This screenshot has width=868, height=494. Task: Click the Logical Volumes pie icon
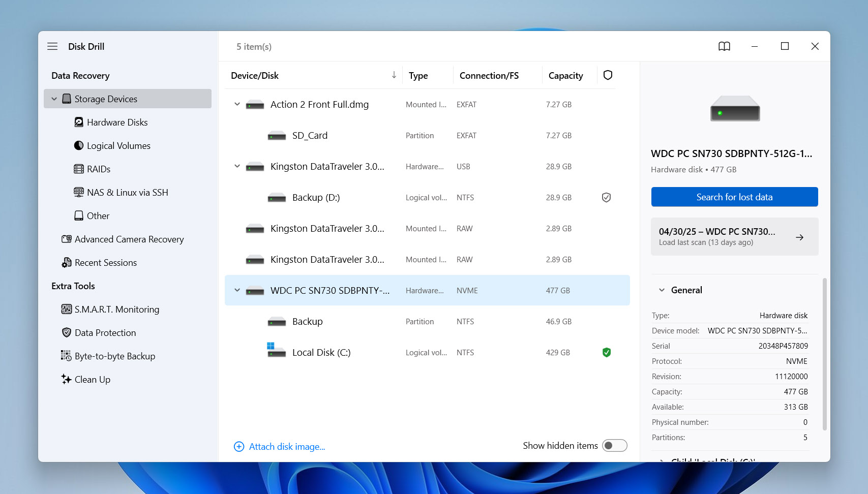point(79,145)
